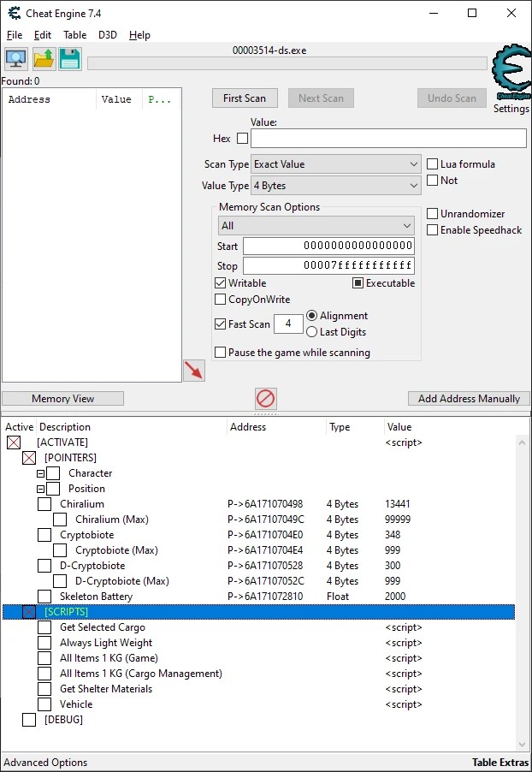Click the Cheat Engine title bar icon
The height and width of the screenshot is (772, 532).
pyautogui.click(x=15, y=14)
